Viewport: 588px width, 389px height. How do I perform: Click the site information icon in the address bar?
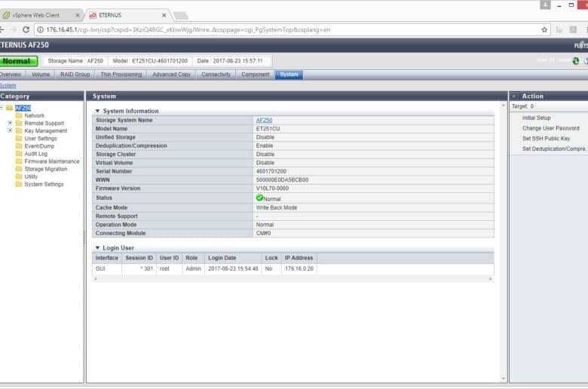[40, 29]
